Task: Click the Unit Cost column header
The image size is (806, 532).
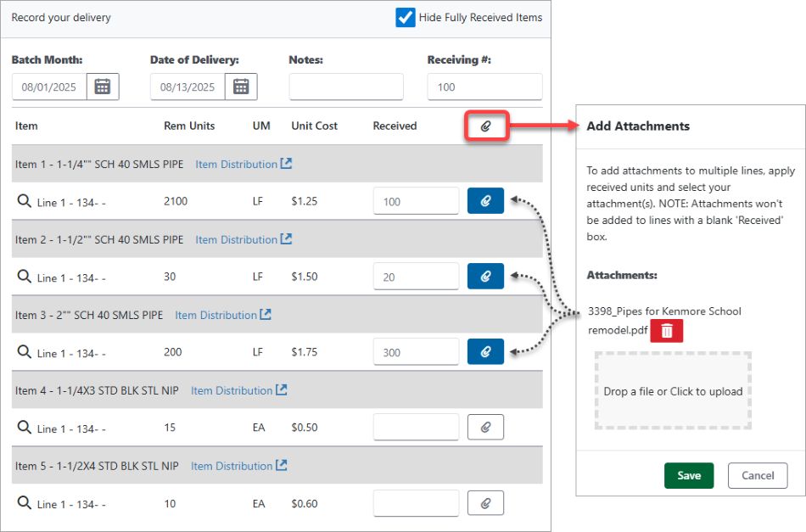Action: tap(314, 126)
